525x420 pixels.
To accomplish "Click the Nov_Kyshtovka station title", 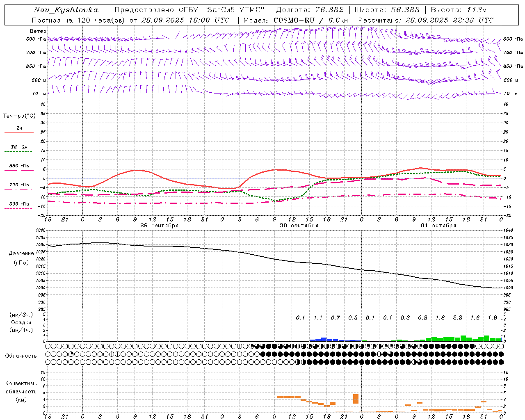I will (66, 10).
